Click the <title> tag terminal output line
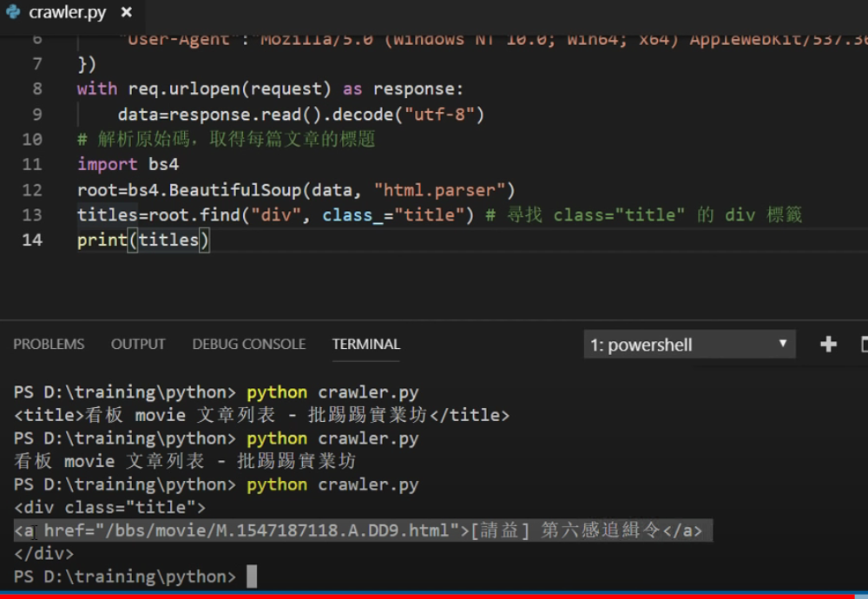868x599 pixels. [261, 415]
